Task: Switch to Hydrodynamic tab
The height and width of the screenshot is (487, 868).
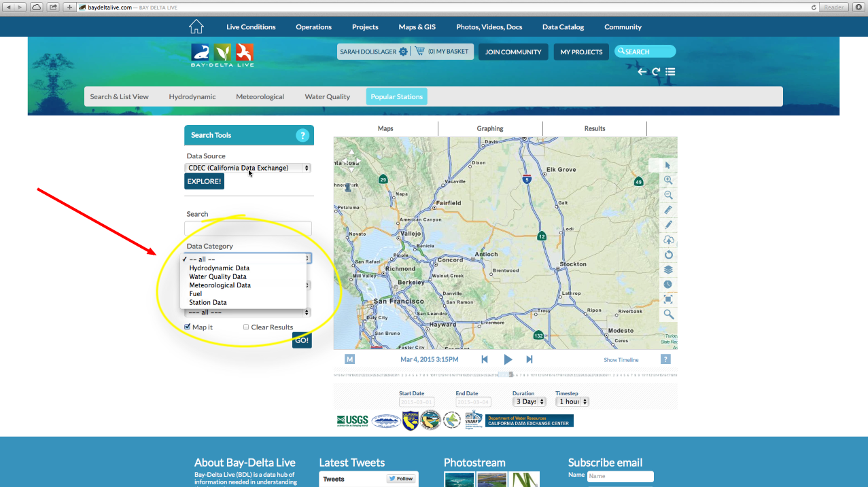Action: point(192,96)
